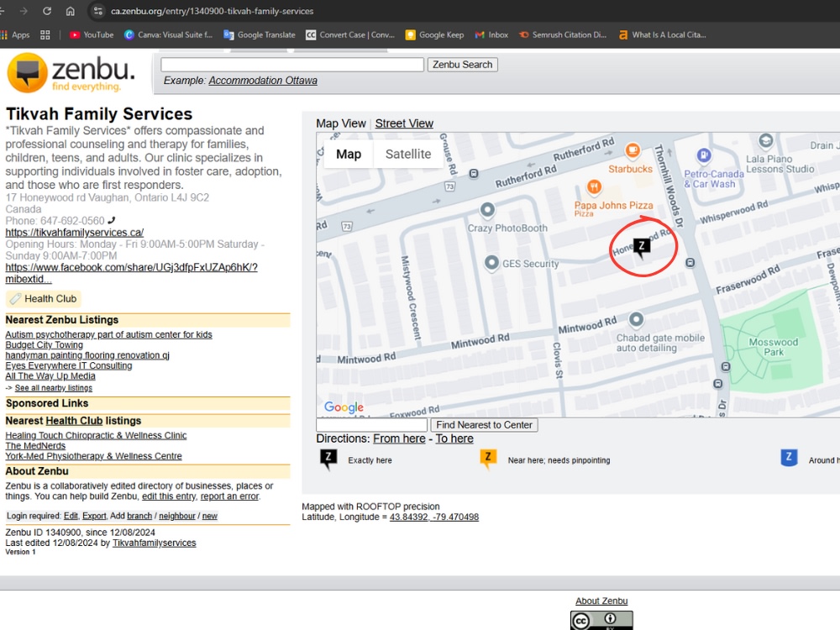Open Eyes Everywhere IT Consulting listing
The image size is (840, 630).
[x=69, y=365]
